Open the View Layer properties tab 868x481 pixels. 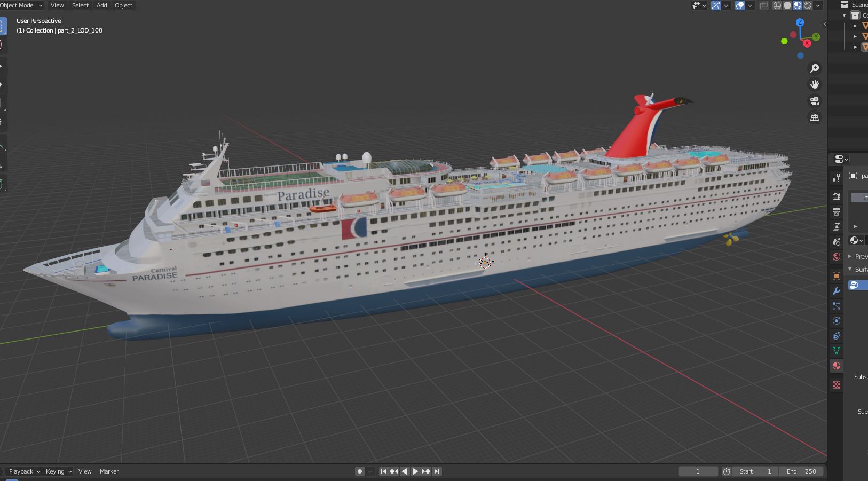click(837, 227)
